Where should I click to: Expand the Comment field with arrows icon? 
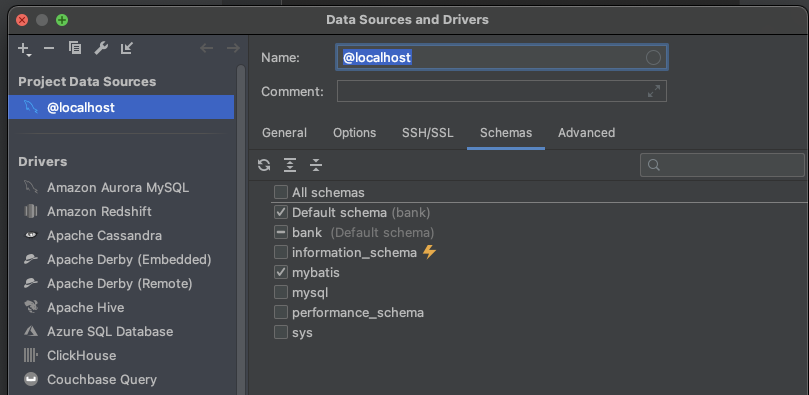(654, 91)
